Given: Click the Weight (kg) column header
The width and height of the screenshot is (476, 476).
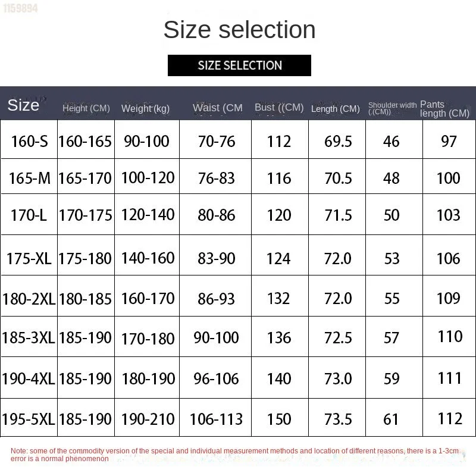Looking at the screenshot, I should point(145,108).
